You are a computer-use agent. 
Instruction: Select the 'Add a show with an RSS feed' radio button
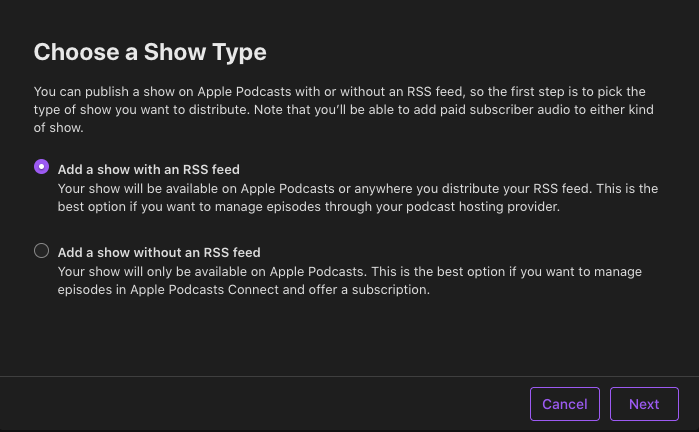point(41,167)
